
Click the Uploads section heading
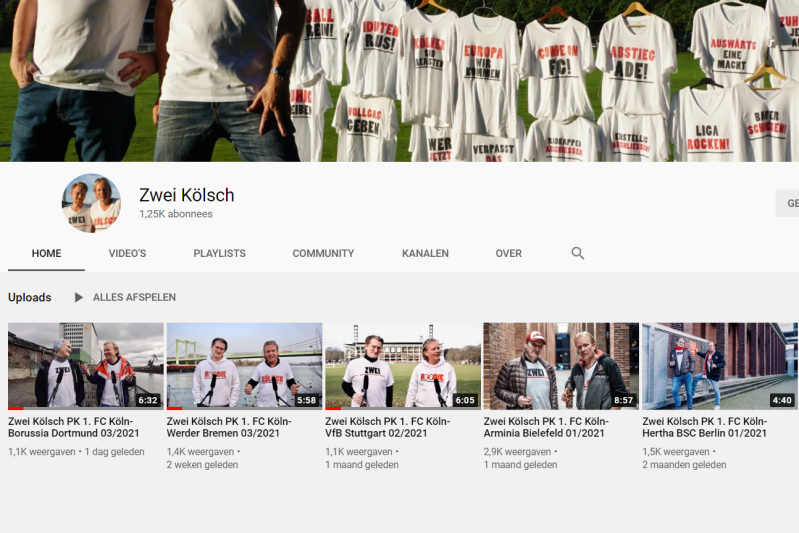tap(30, 297)
